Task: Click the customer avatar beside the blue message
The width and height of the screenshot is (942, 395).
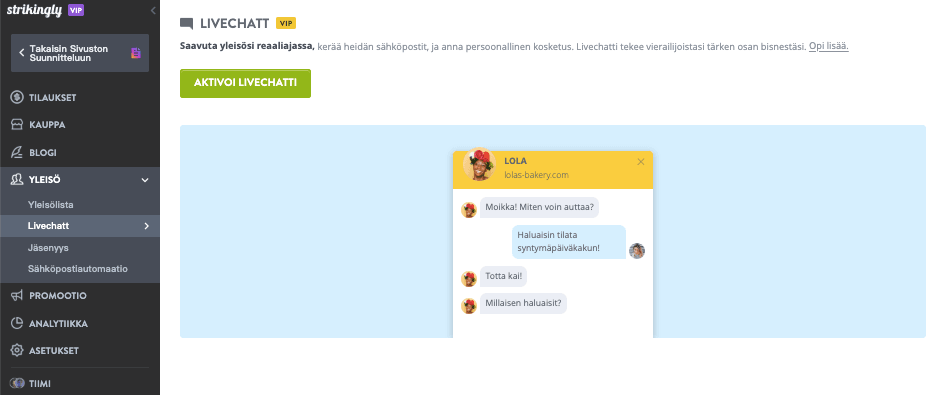Action: click(x=637, y=251)
